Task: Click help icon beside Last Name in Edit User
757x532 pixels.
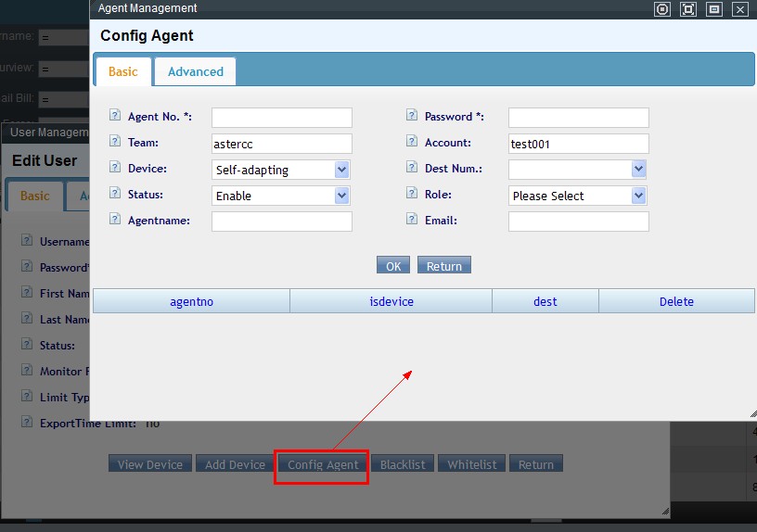Action: pyautogui.click(x=27, y=318)
